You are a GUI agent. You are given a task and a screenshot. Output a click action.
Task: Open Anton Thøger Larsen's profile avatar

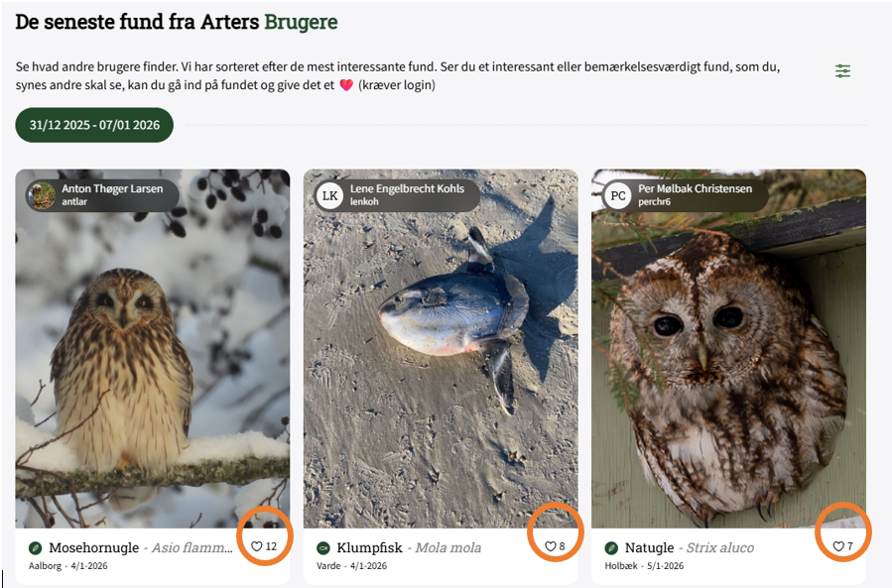(x=42, y=195)
